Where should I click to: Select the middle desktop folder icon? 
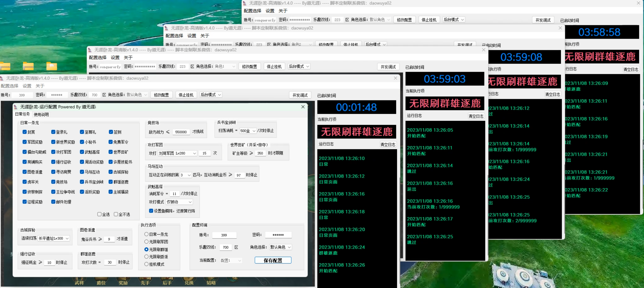click(x=28, y=66)
